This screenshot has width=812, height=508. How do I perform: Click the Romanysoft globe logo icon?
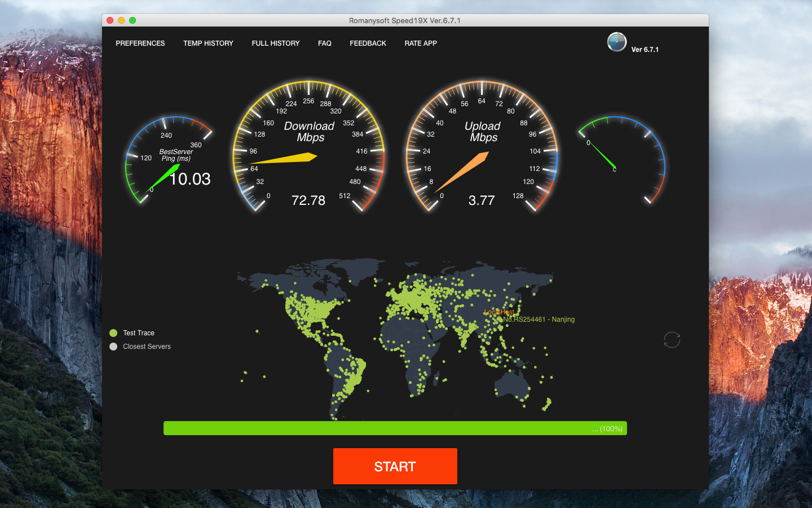(x=617, y=42)
